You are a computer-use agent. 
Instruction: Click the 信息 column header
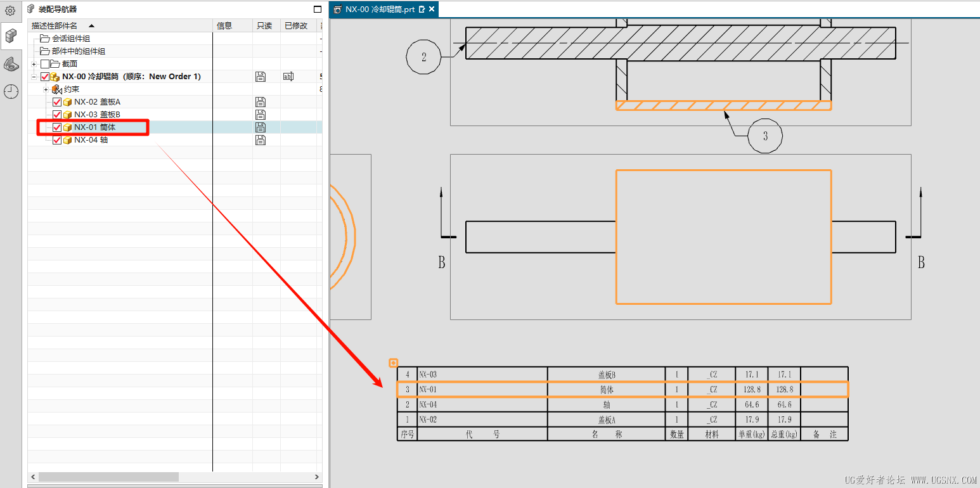point(233,26)
